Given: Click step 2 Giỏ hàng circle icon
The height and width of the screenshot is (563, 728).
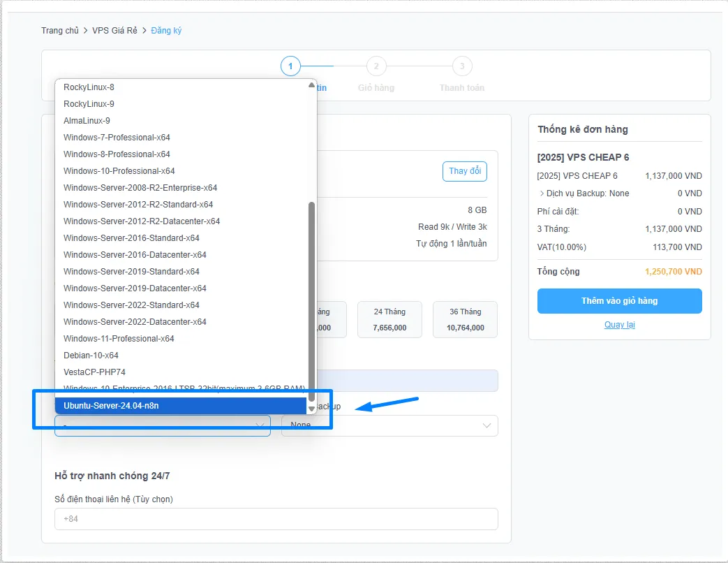Looking at the screenshot, I should (376, 66).
